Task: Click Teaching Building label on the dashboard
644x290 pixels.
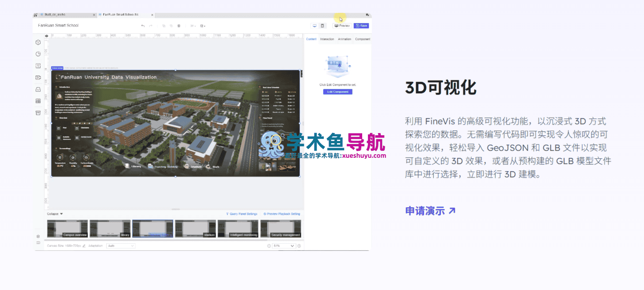Action: point(166,167)
